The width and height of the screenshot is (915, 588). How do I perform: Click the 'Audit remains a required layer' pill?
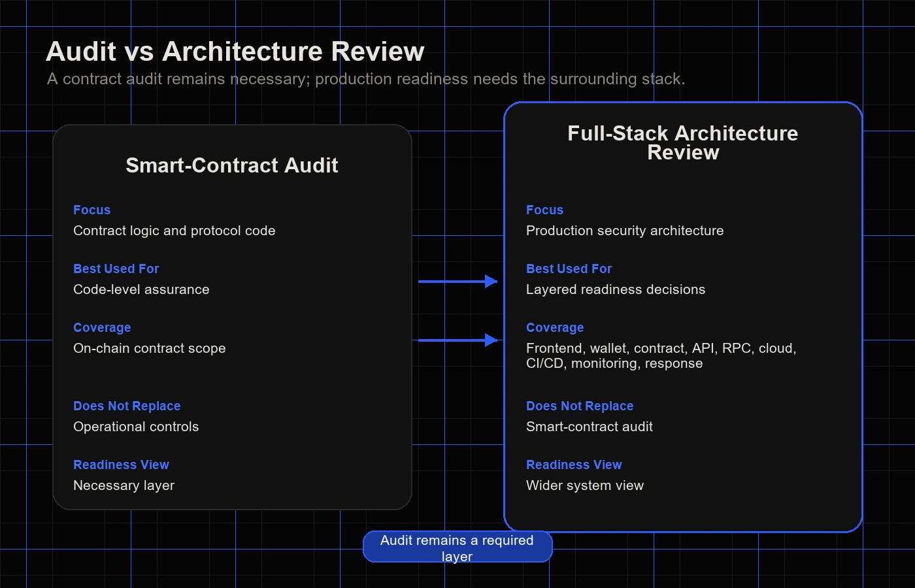pyautogui.click(x=457, y=547)
